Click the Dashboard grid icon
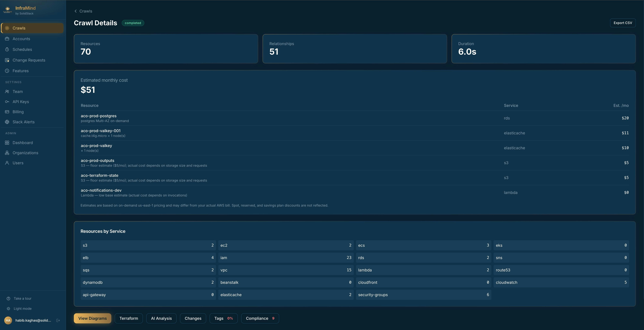 [x=7, y=143]
